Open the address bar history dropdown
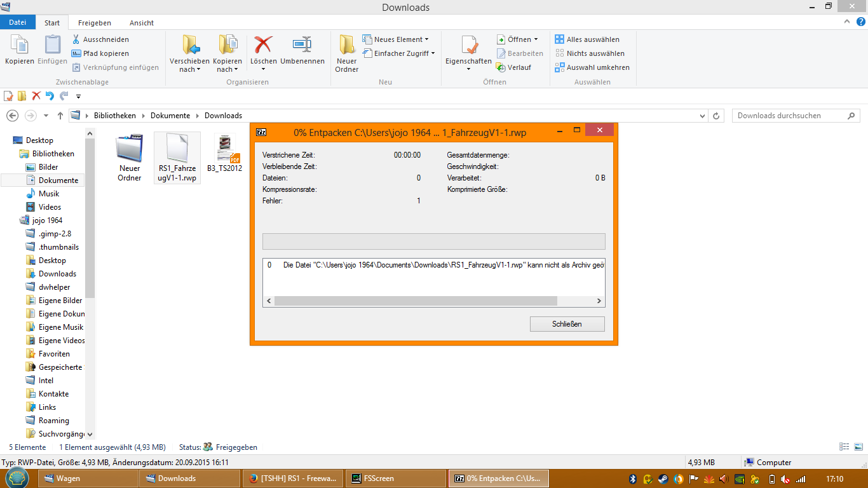This screenshot has width=868, height=488. click(702, 116)
